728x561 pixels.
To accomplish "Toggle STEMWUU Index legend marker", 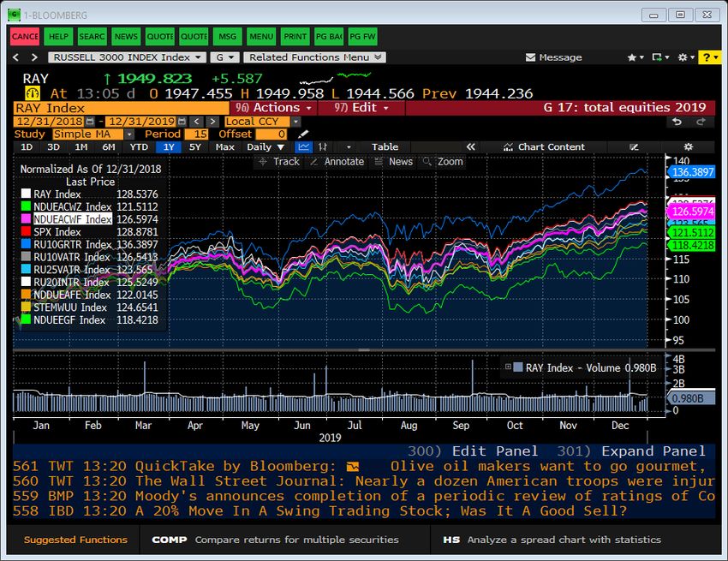I will [x=26, y=307].
